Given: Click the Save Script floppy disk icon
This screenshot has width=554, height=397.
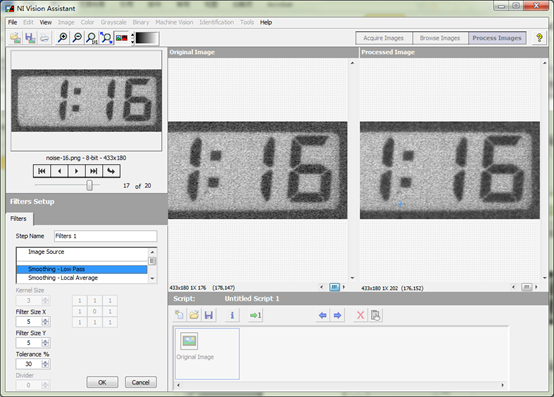Looking at the screenshot, I should 208,315.
